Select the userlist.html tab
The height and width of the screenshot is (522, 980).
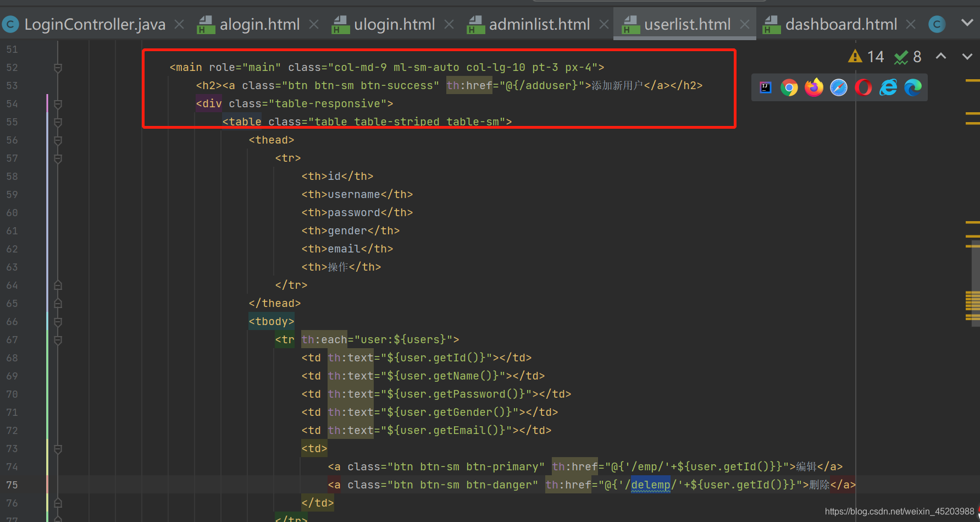point(687,24)
